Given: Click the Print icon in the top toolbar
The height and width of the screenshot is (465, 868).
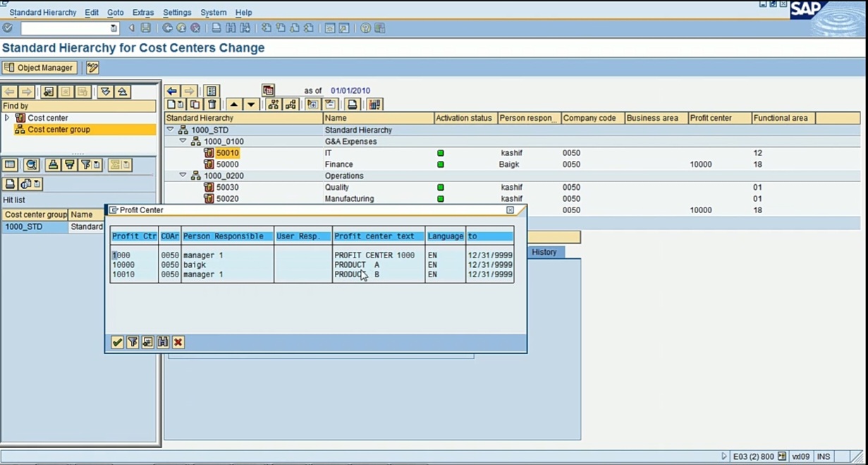Looking at the screenshot, I should 216,28.
